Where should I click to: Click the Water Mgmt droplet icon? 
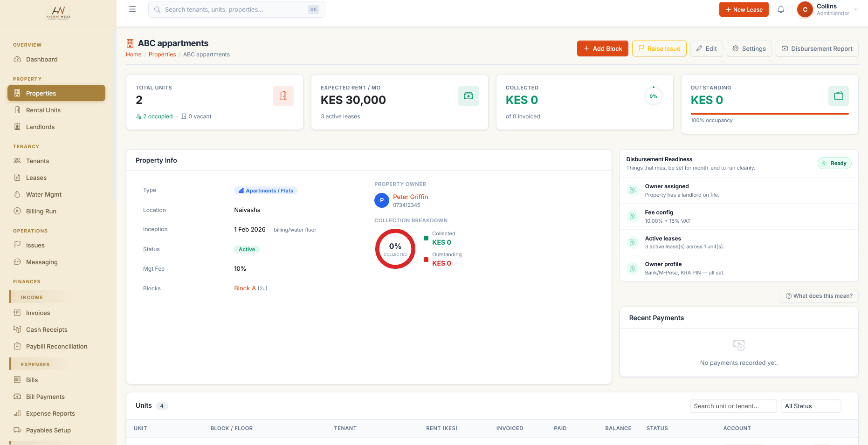tap(17, 194)
